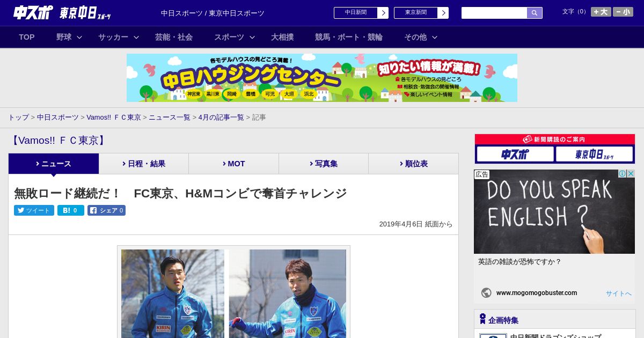The image size is (644, 338).
Task: Select the 順位表 tab
Action: [413, 164]
